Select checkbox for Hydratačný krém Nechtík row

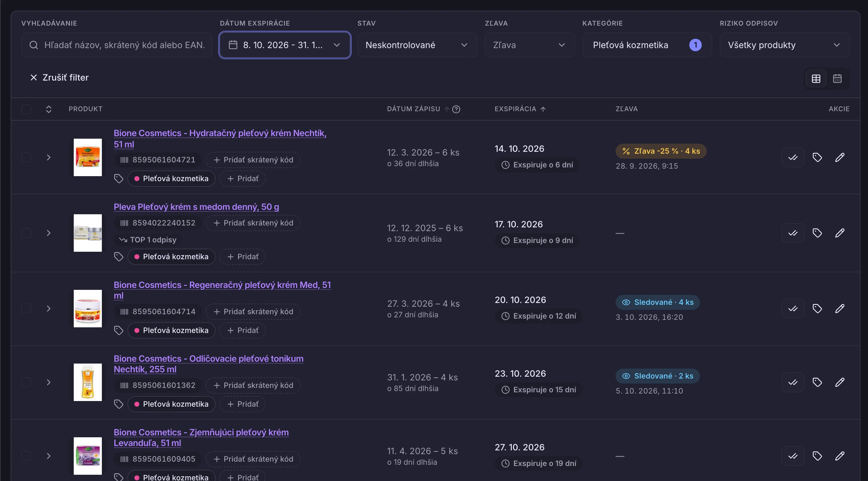coord(26,157)
